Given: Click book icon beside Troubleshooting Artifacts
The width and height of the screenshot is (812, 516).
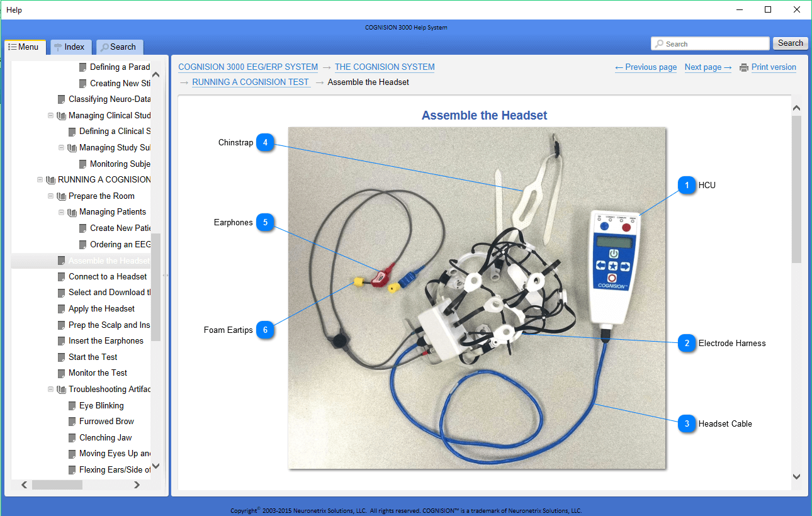Looking at the screenshot, I should [x=61, y=390].
